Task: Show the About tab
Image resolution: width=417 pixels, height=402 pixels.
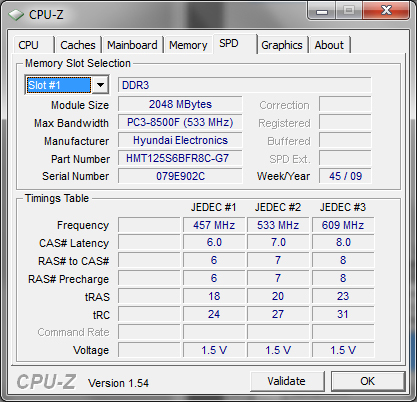Action: click(329, 45)
